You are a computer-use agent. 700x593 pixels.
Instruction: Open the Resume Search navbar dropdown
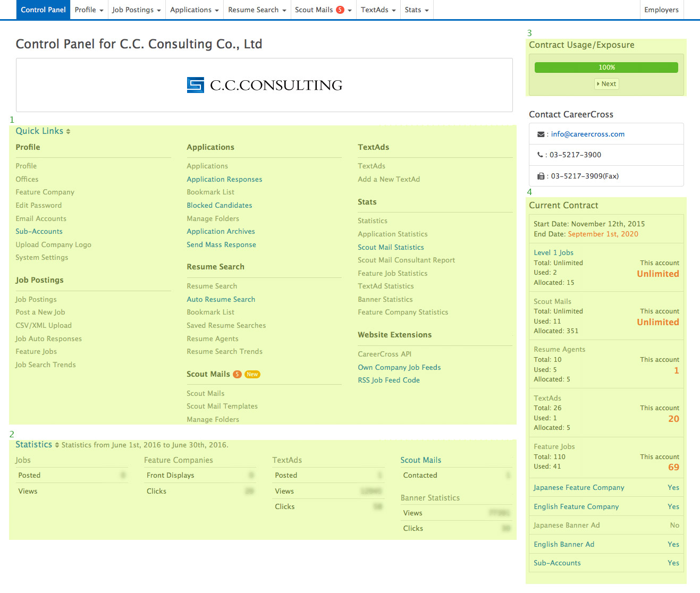[x=257, y=10]
